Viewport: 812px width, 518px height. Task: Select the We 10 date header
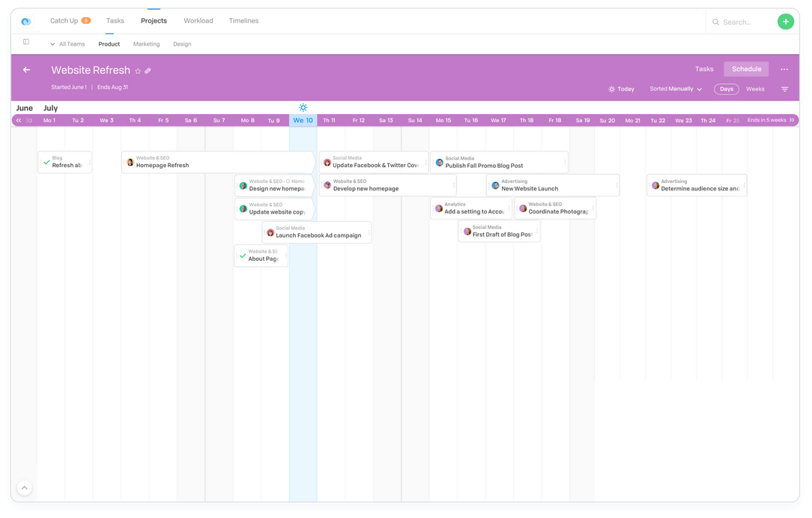pyautogui.click(x=303, y=120)
